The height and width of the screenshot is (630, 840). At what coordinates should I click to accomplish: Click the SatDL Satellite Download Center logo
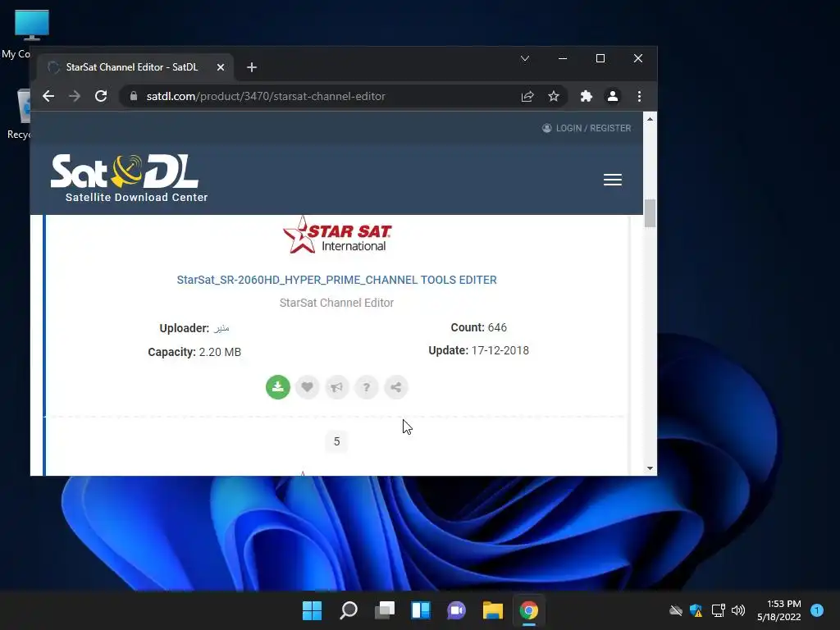[129, 178]
